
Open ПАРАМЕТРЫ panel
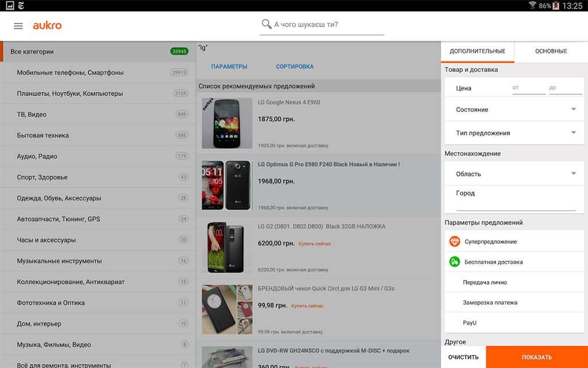click(x=229, y=67)
